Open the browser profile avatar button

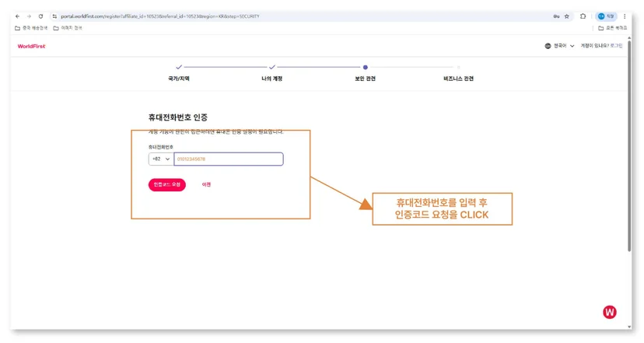pyautogui.click(x=606, y=16)
